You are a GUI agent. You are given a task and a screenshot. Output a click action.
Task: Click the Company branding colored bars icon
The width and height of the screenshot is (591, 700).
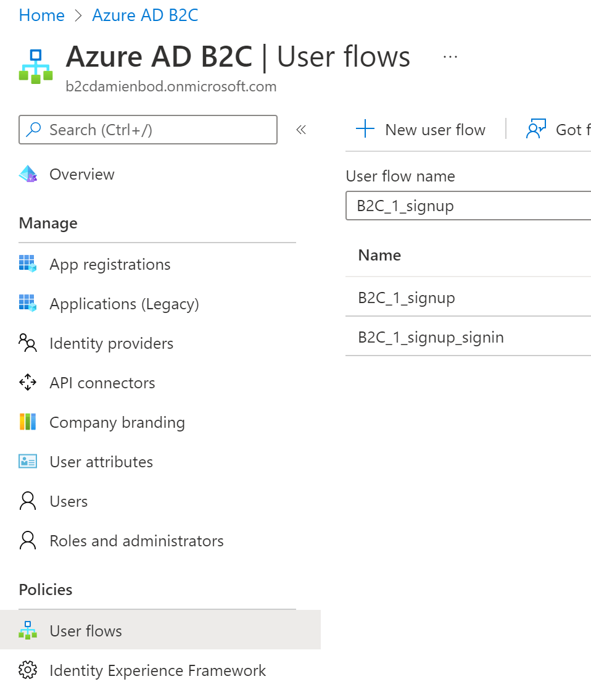pos(28,422)
